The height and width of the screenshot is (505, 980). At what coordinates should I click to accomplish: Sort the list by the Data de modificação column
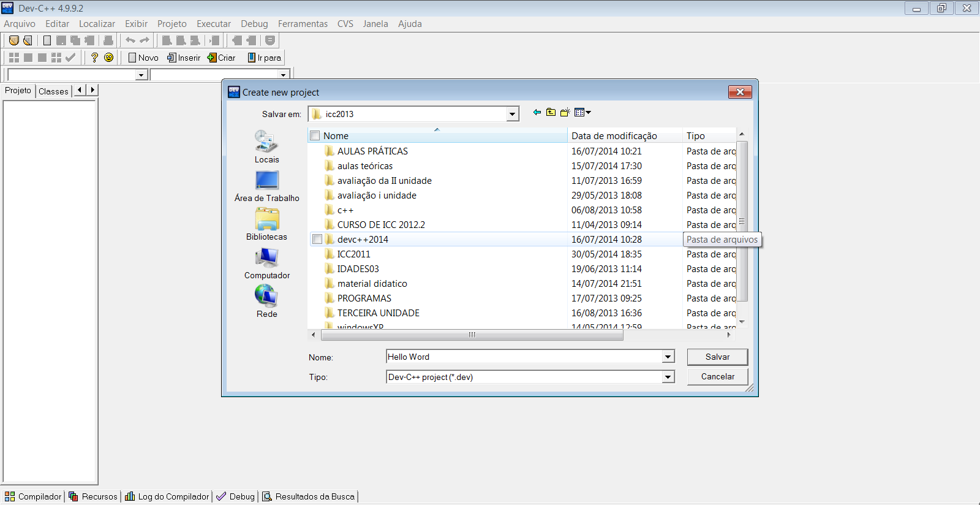click(625, 135)
